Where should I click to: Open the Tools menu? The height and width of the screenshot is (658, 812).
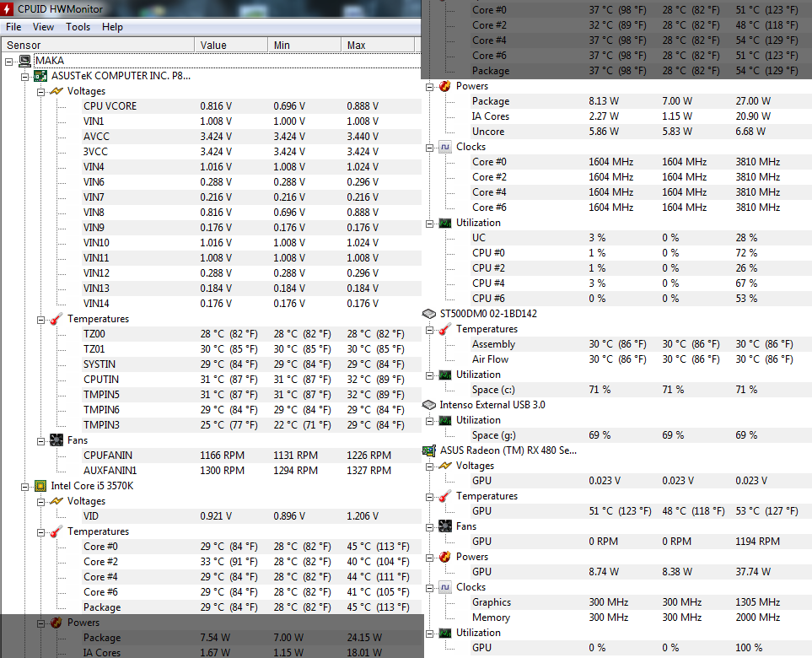coord(78,27)
